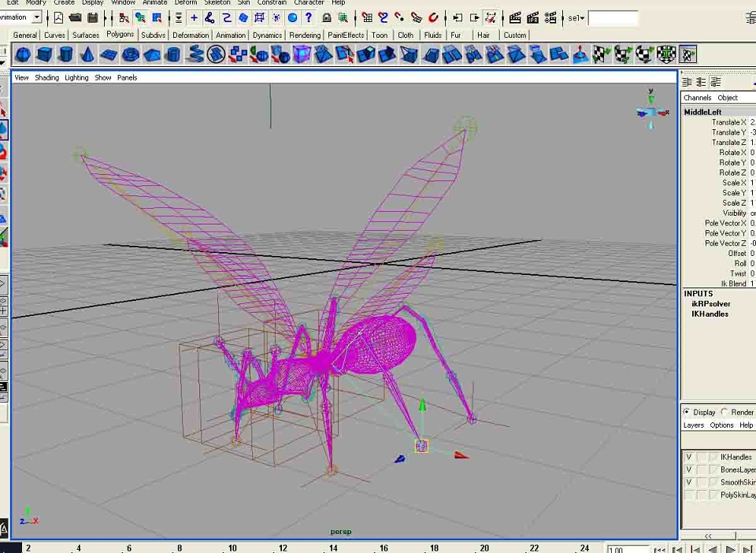Click the polygon cylinder shelf icon
This screenshot has height=553, width=756.
click(x=65, y=55)
